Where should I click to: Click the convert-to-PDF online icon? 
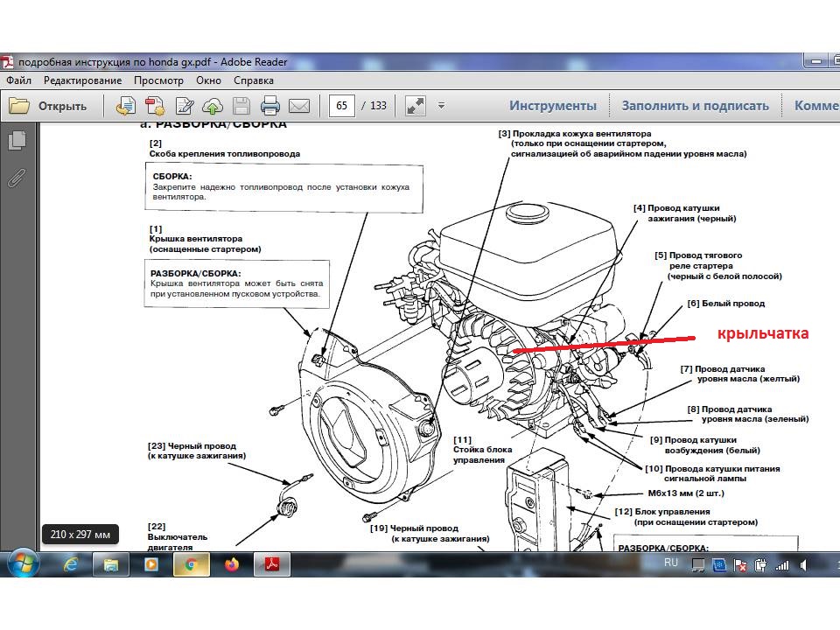pyautogui.click(x=127, y=106)
